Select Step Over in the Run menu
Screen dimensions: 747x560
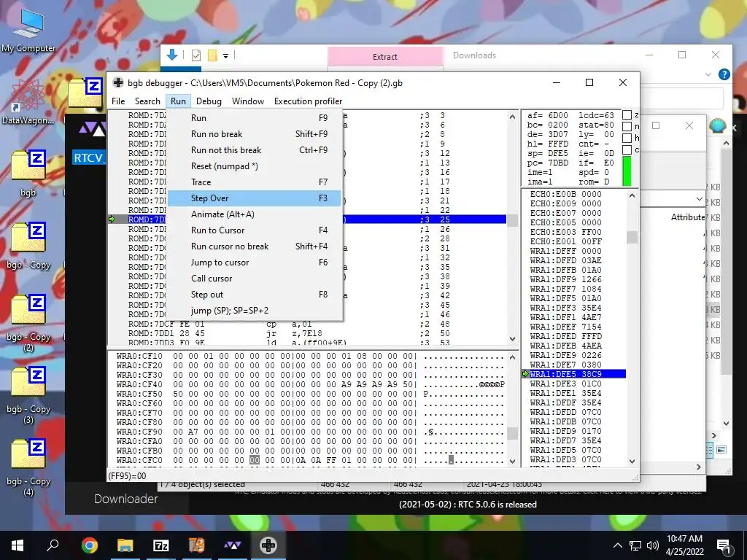255,198
